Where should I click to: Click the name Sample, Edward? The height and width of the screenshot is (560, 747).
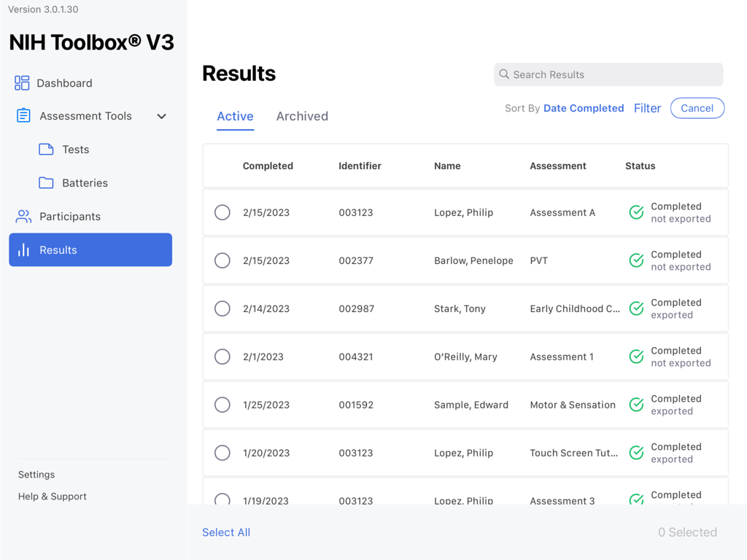coord(471,405)
